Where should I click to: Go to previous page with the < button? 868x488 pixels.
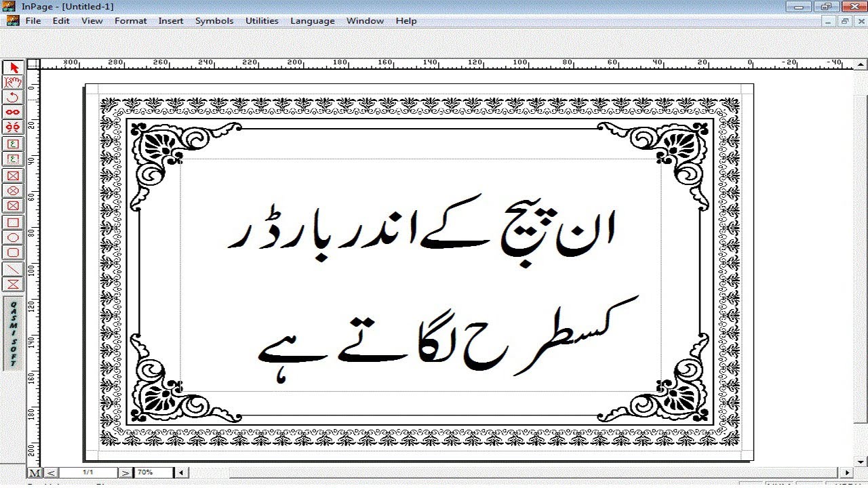click(51, 472)
